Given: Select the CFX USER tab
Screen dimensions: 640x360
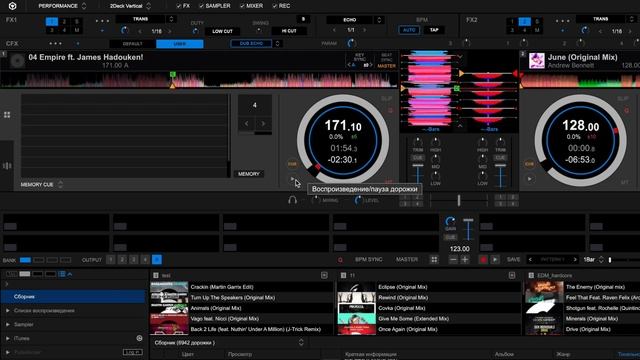Looking at the screenshot, I should tap(180, 44).
